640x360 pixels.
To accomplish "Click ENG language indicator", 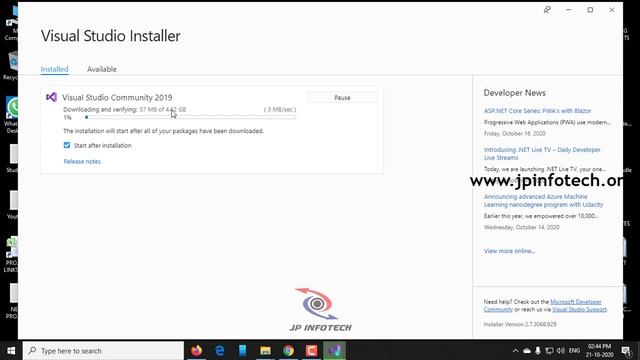I will [x=574, y=351].
